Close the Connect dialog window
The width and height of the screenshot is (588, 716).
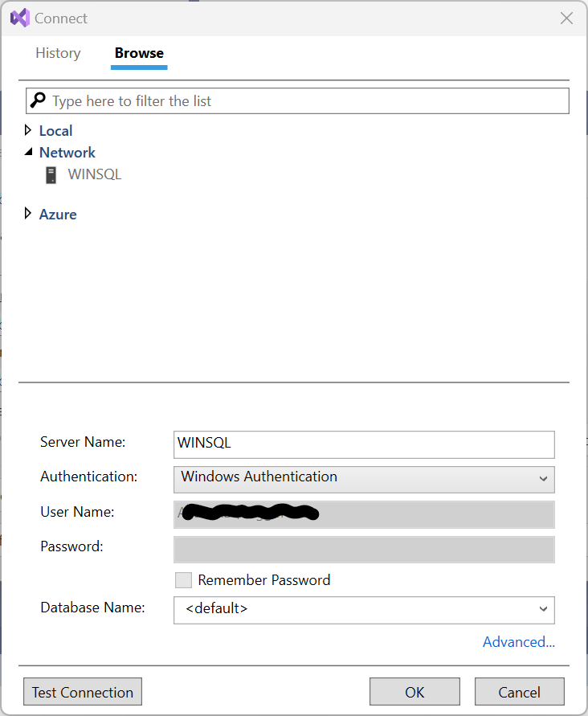(566, 18)
